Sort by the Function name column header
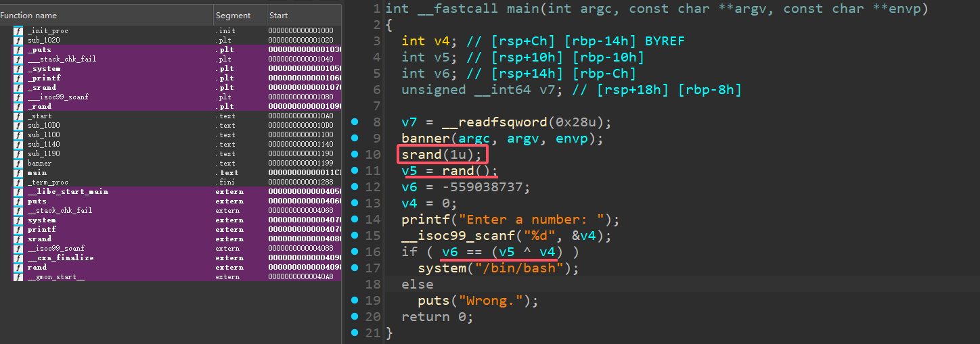Screen dimensions: 980x344 coord(28,16)
